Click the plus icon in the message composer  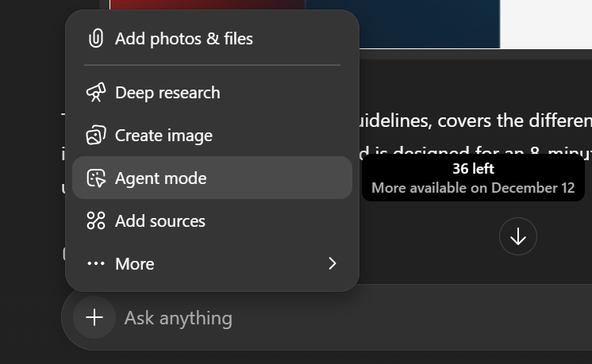click(94, 318)
